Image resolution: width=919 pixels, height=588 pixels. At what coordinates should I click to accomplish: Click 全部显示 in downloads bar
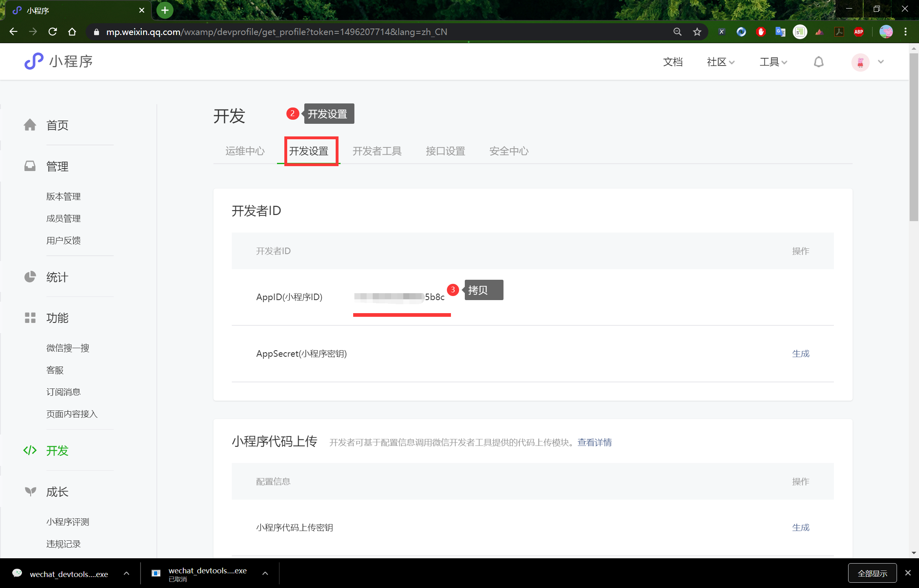coord(872,573)
